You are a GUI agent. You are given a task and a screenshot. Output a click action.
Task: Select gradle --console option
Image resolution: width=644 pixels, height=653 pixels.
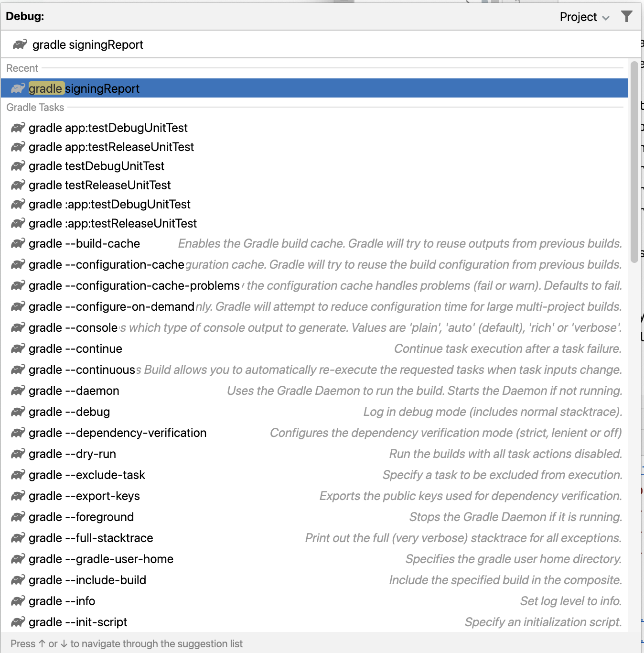pyautogui.click(x=314, y=327)
